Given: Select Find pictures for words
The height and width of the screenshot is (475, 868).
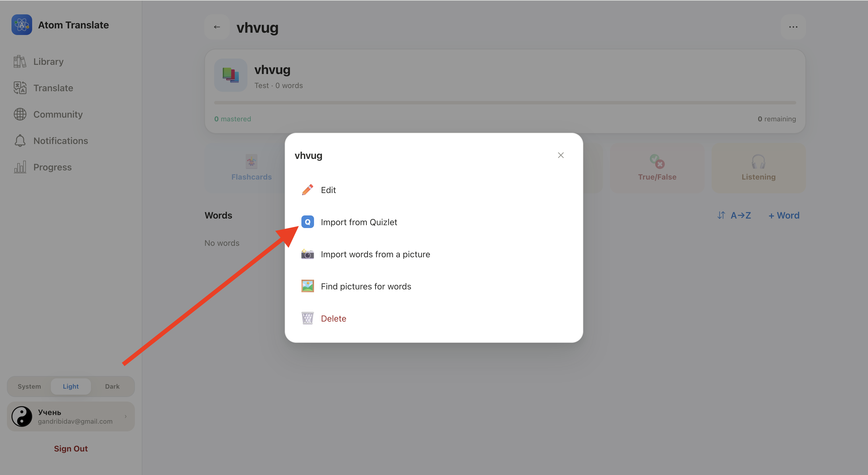Looking at the screenshot, I should tap(434, 286).
